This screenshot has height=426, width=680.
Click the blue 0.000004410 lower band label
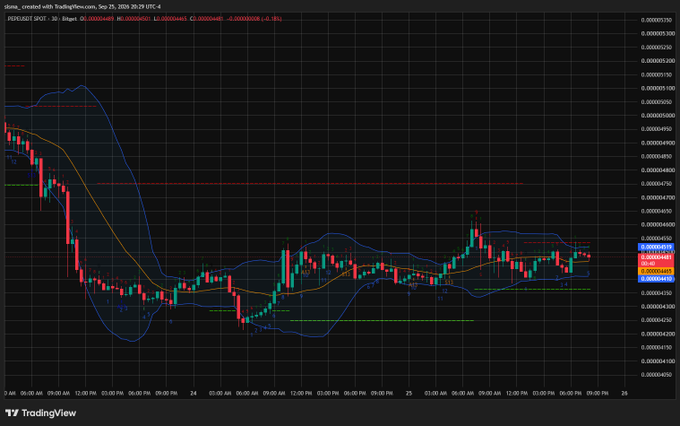click(656, 279)
